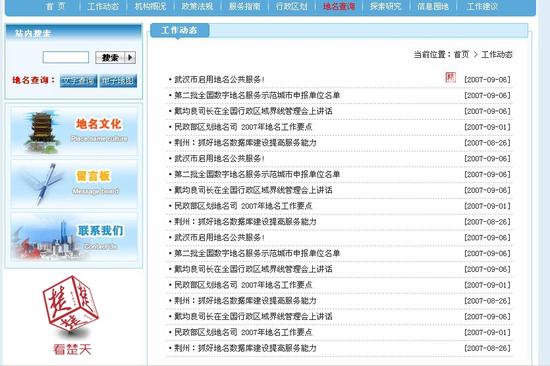This screenshot has height=366, width=550.
Task: Click the 搜索 search button
Action: [x=115, y=58]
